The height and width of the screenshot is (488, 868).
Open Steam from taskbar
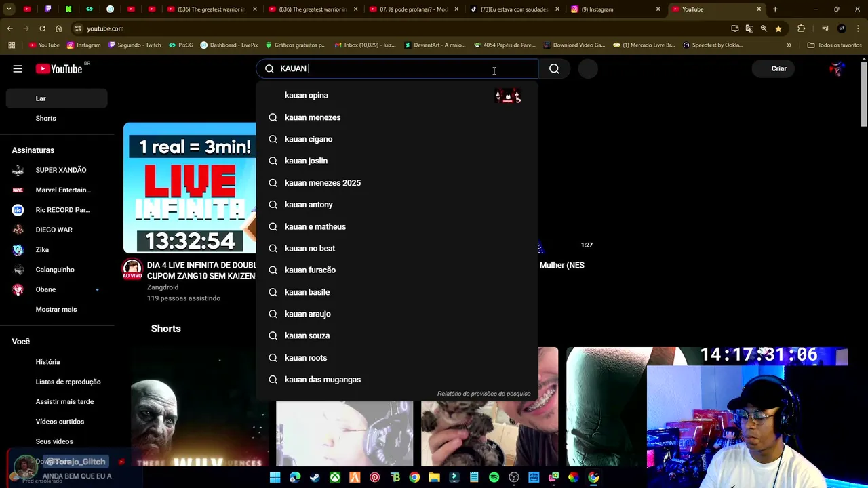pyautogui.click(x=315, y=478)
